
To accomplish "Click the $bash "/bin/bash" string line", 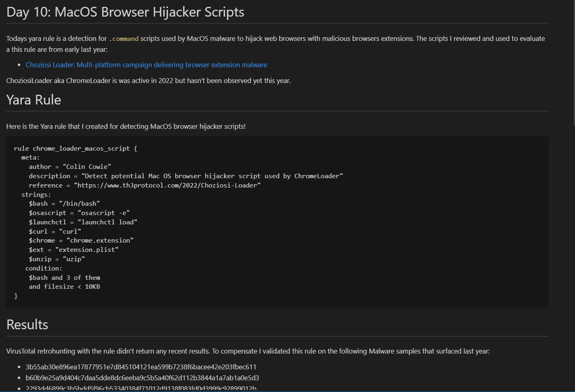I will [64, 204].
